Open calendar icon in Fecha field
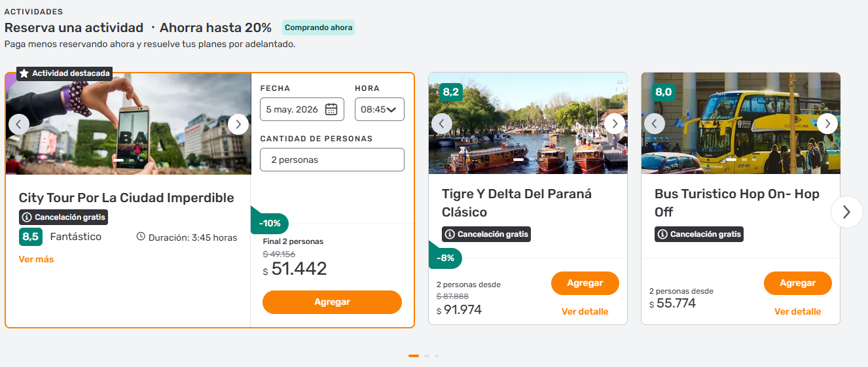This screenshot has height=367, width=868. (331, 109)
